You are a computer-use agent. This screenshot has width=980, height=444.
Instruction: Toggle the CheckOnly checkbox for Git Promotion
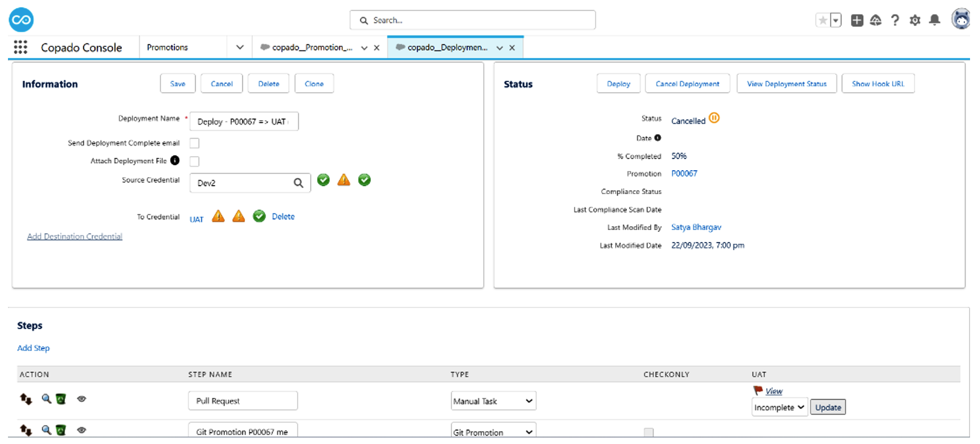click(x=649, y=432)
